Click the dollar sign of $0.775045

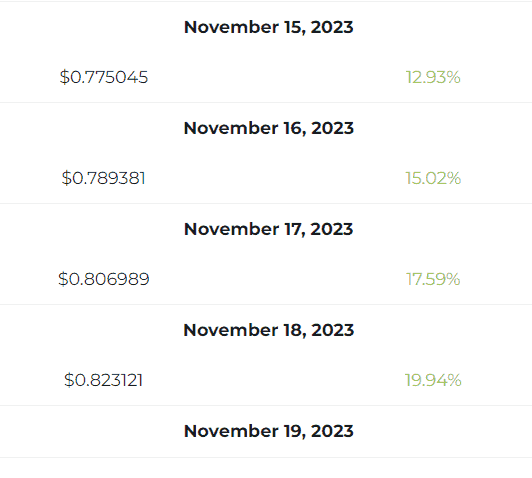pyautogui.click(x=64, y=77)
